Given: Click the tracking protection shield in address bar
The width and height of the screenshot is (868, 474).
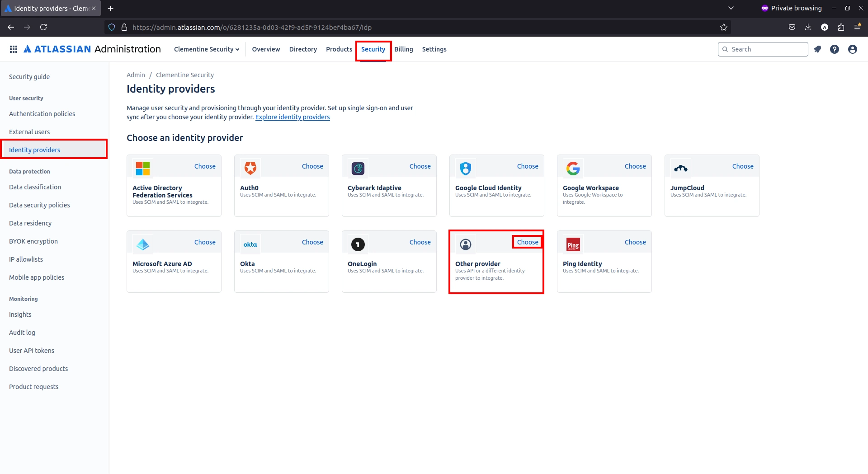Looking at the screenshot, I should click(x=111, y=27).
